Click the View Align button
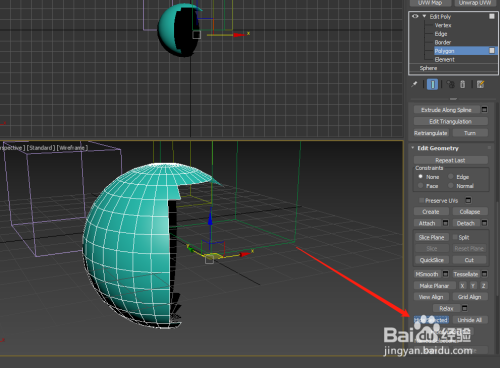 [x=431, y=297]
